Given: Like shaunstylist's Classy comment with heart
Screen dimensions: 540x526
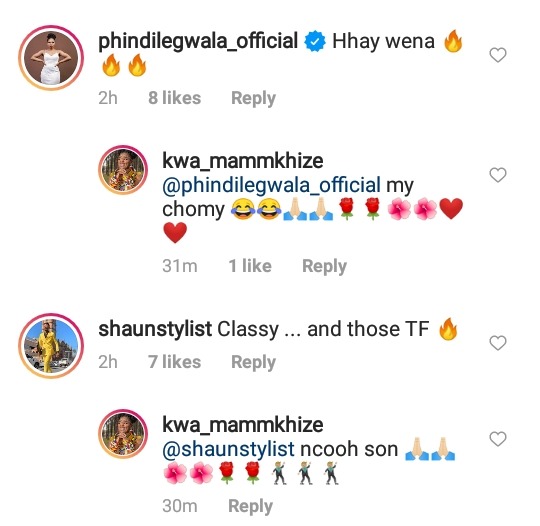Looking at the screenshot, I should click(x=498, y=343).
